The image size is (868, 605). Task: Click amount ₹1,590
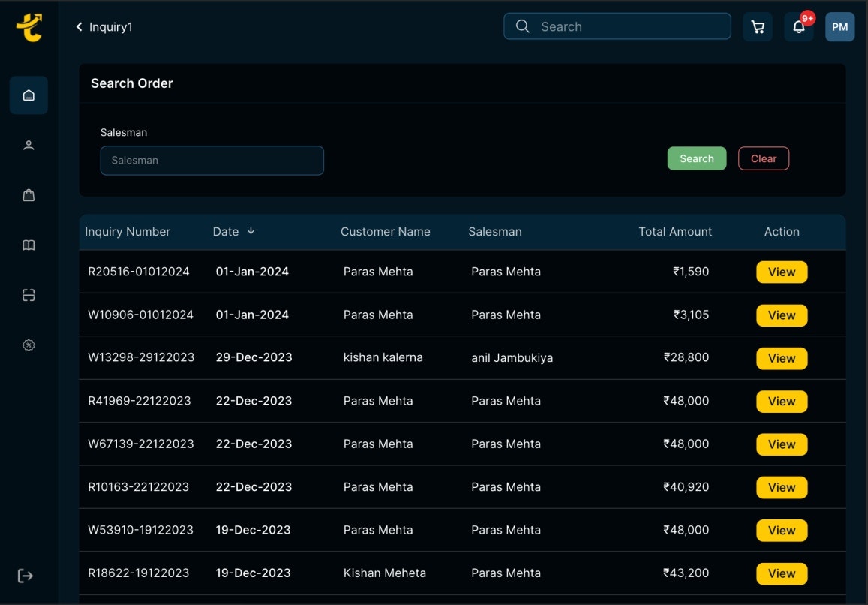click(x=691, y=272)
